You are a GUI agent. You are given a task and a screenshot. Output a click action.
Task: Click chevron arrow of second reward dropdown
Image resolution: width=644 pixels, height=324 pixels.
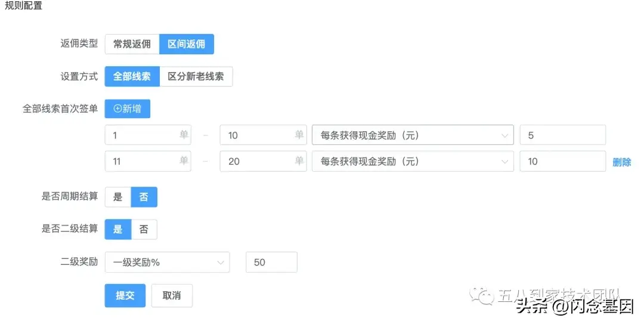click(x=504, y=162)
